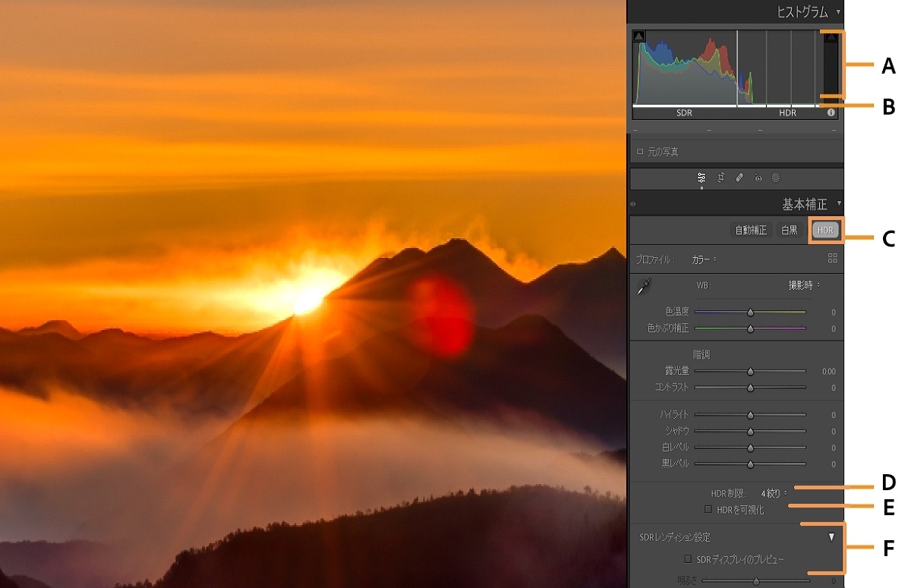Click the 色かぶり補正 slider handle

click(750, 329)
